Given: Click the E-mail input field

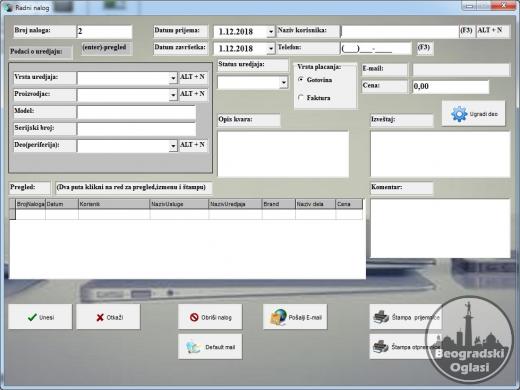Looking at the screenshot, I should coord(461,70).
